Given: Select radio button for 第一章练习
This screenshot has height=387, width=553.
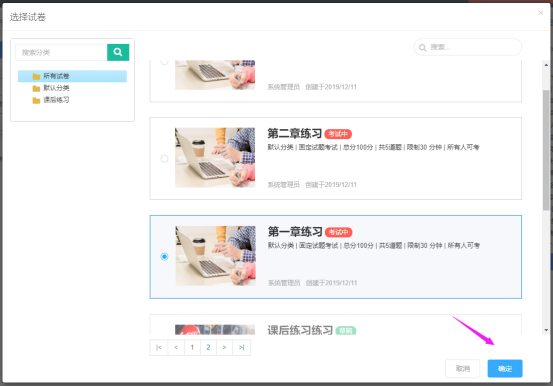Looking at the screenshot, I should point(164,256).
